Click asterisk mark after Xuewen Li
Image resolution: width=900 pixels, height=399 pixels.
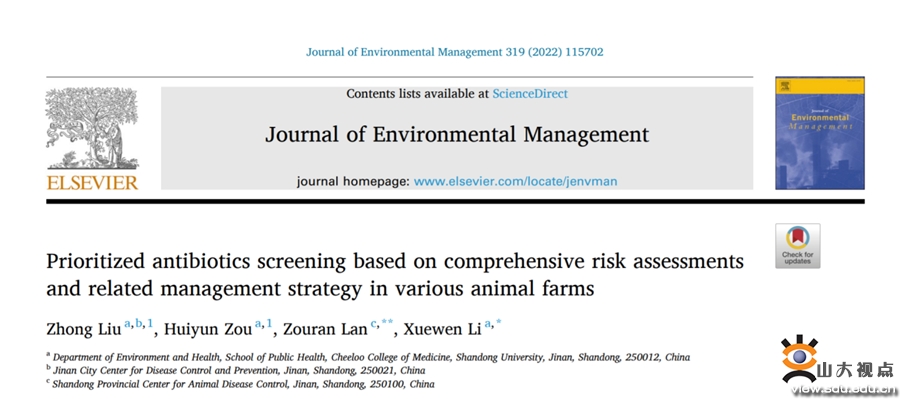(x=499, y=323)
